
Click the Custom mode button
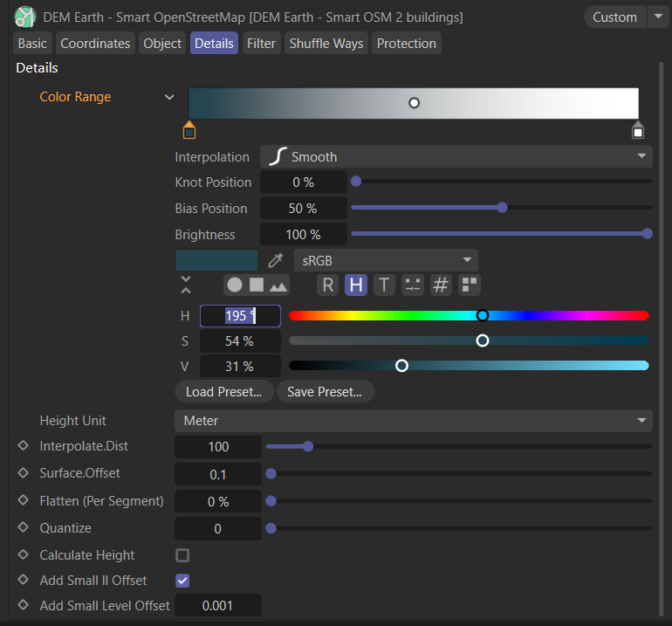(615, 17)
